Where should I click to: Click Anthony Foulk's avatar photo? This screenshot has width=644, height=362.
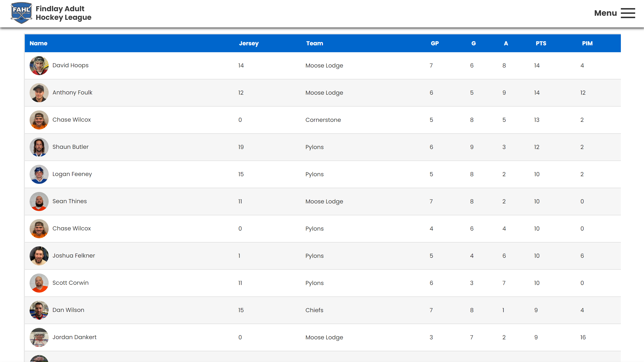tap(39, 93)
